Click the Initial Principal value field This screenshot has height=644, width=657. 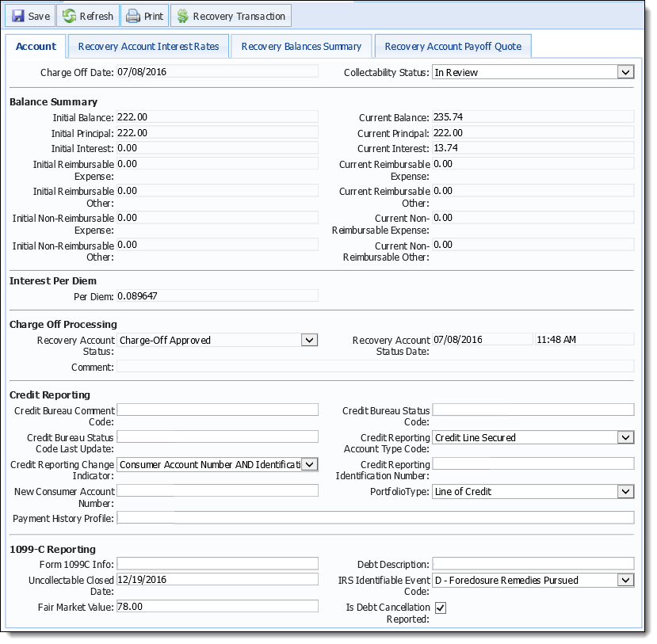pos(217,132)
